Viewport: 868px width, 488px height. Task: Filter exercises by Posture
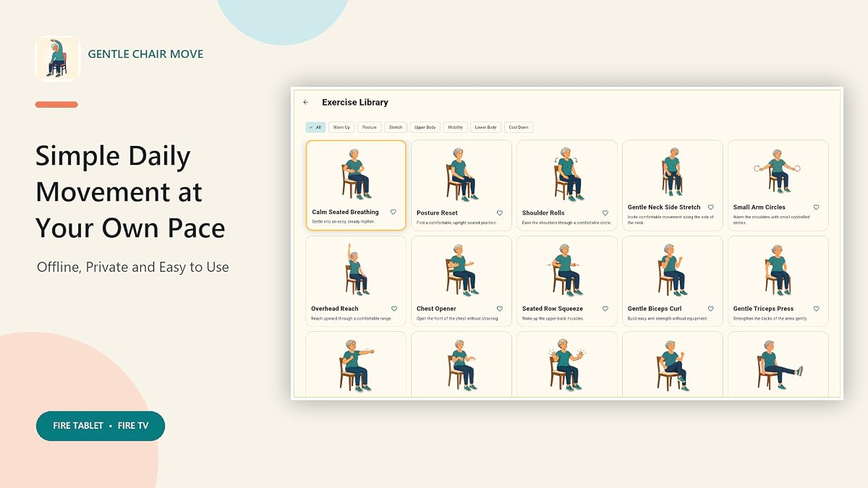[370, 127]
